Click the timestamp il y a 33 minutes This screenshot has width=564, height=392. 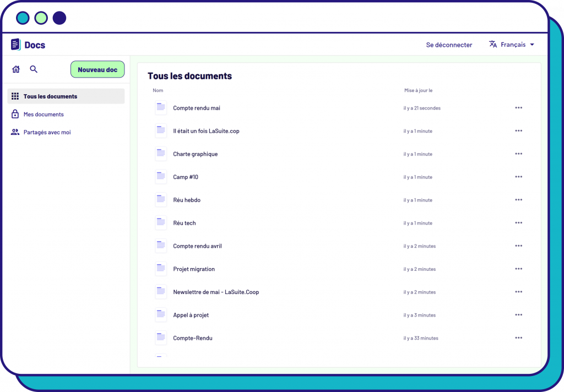pyautogui.click(x=421, y=338)
